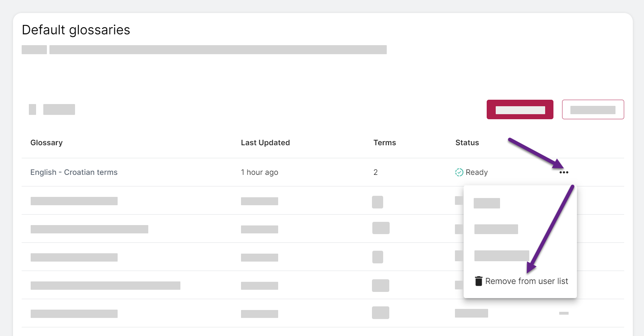
Task: Click the terms count '2' cell
Action: (x=376, y=172)
